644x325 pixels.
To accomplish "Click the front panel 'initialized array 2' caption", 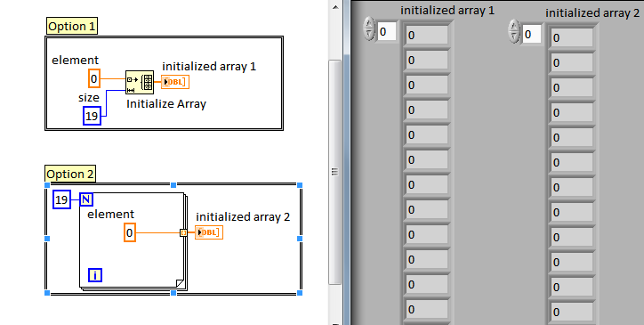I will [x=592, y=12].
